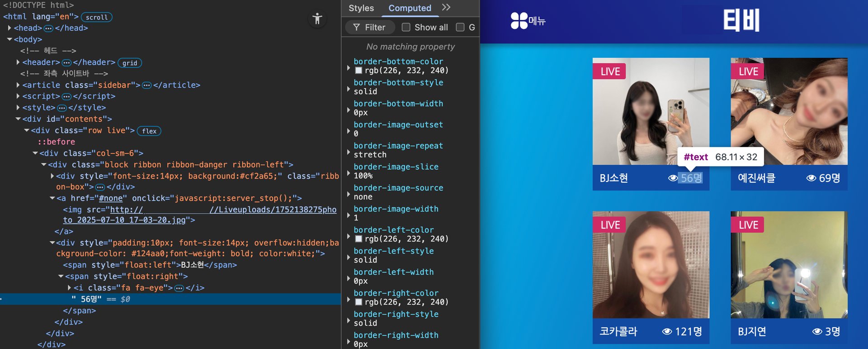Toggle the flex badge on row live div
This screenshot has width=868, height=349.
pos(149,131)
